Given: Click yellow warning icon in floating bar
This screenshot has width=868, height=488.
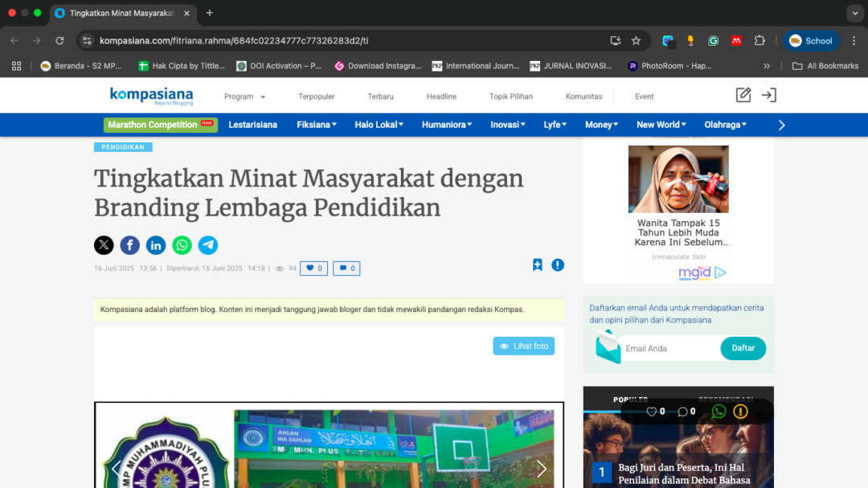Looking at the screenshot, I should click(x=741, y=411).
